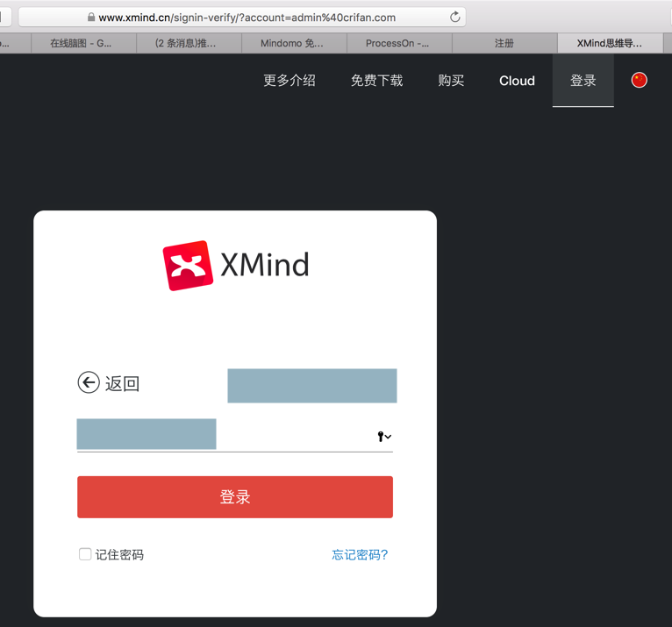Switch to the Mindomo browser tab
The image size is (672, 627).
point(295,43)
